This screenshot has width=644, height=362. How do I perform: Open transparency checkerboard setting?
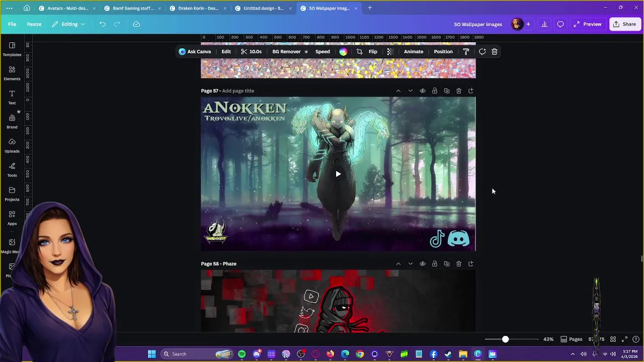tap(390, 52)
